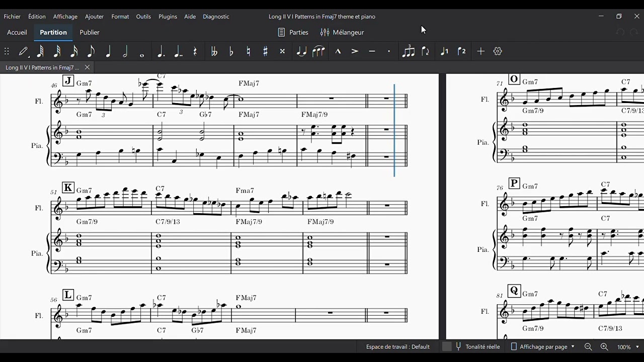The width and height of the screenshot is (644, 362).
Task: Select rehearsal mark L
Action: (68, 295)
